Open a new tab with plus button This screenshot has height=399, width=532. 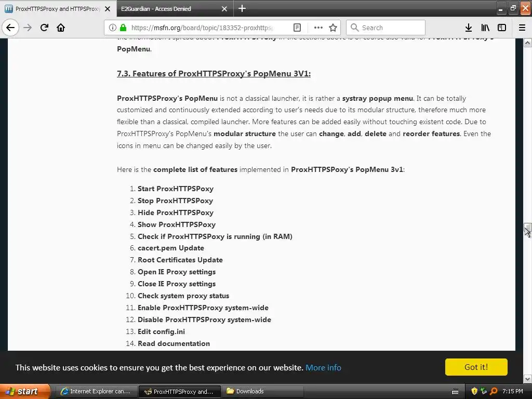coord(242,8)
